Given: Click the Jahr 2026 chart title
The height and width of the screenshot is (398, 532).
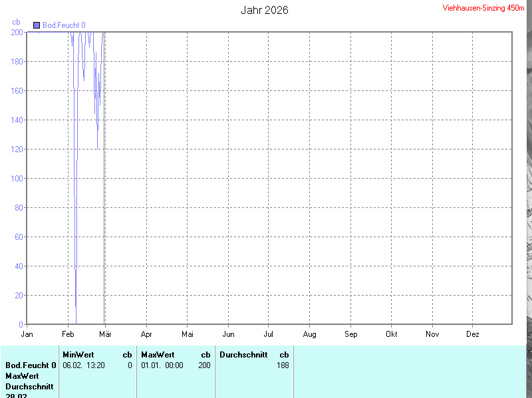Looking at the screenshot, I should (265, 10).
